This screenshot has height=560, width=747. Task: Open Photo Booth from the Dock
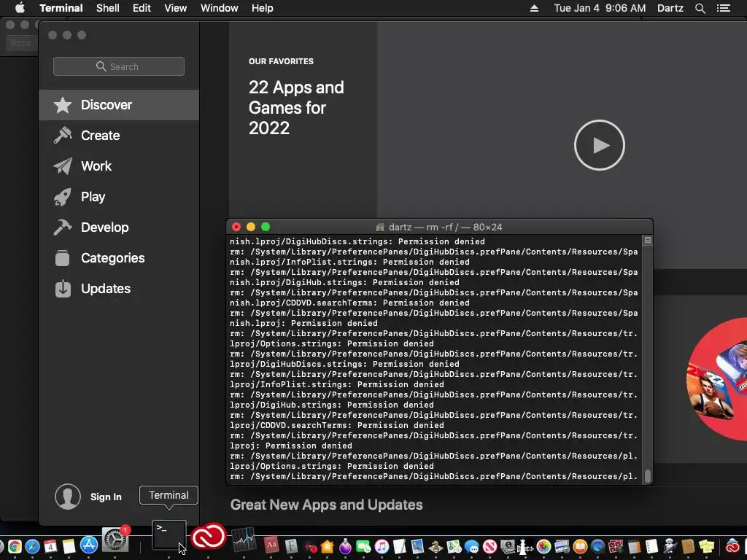(616, 545)
